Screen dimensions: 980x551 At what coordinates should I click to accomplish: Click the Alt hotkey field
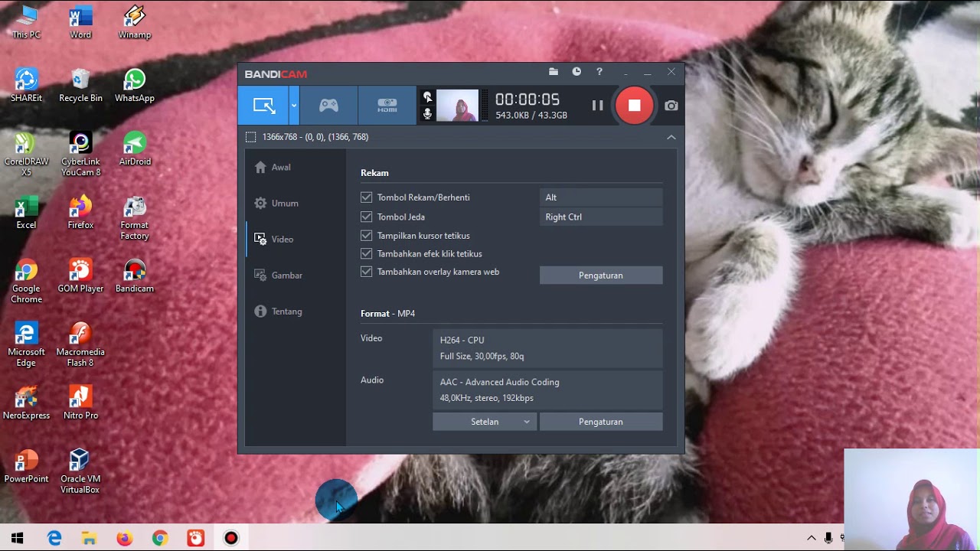[601, 197]
